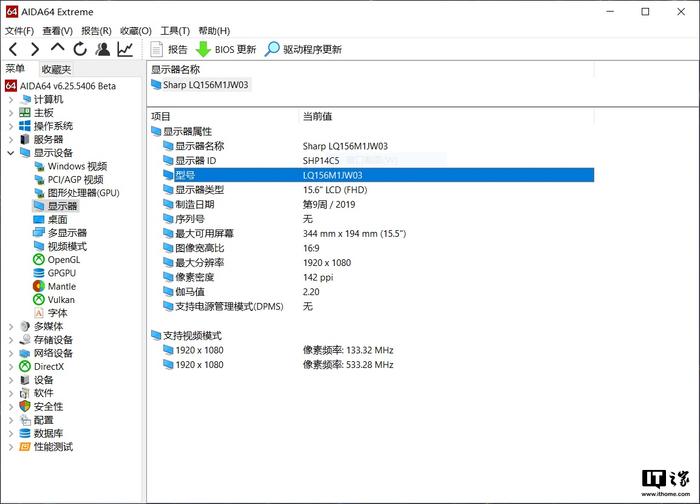Image resolution: width=700 pixels, height=504 pixels.
Task: Select the 1920 x 1080 row at 133.32 MHz
Action: click(x=378, y=350)
